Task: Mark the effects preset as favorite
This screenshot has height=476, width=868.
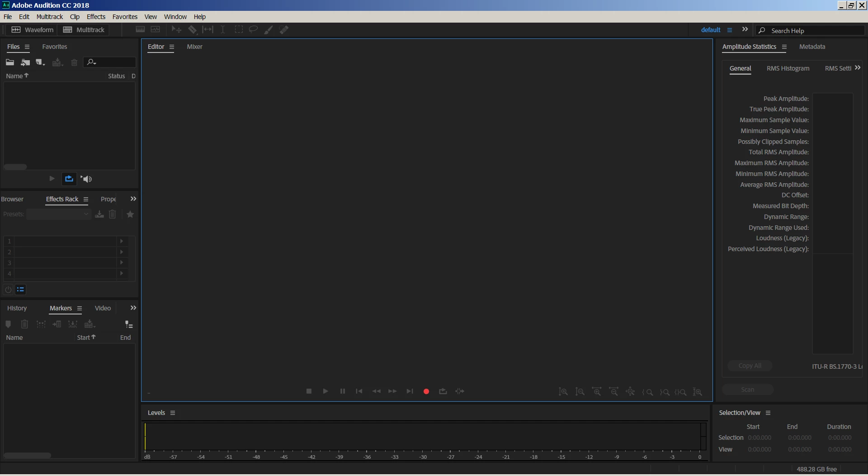Action: click(x=130, y=214)
